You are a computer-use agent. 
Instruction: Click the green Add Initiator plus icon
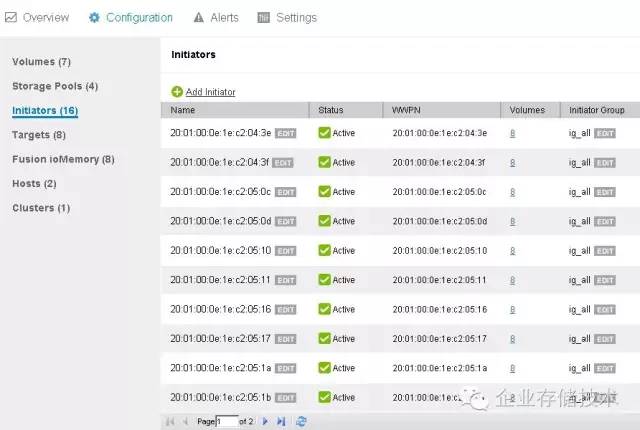[x=177, y=92]
